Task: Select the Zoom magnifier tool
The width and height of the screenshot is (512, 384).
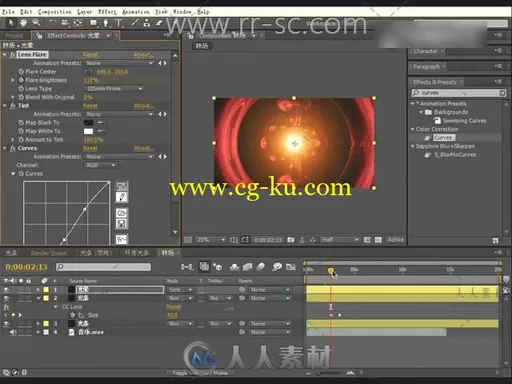Action: point(36,23)
